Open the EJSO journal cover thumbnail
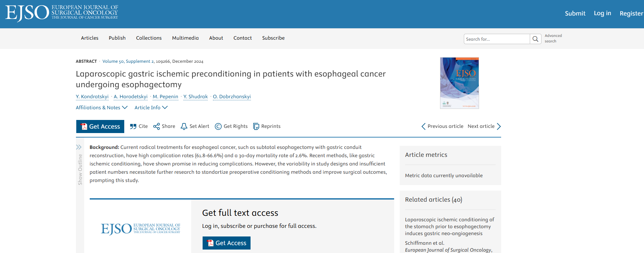Image resolution: width=644 pixels, height=253 pixels. [459, 83]
